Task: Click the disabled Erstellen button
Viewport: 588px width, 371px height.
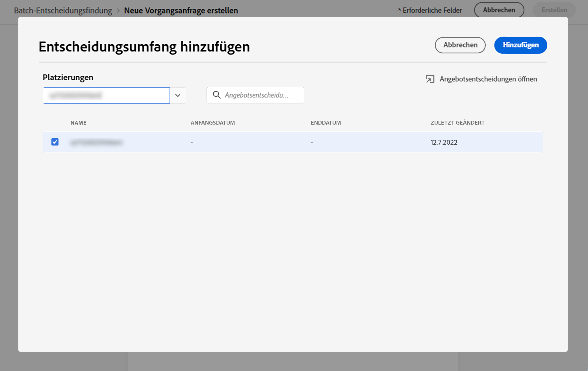Action: (554, 10)
